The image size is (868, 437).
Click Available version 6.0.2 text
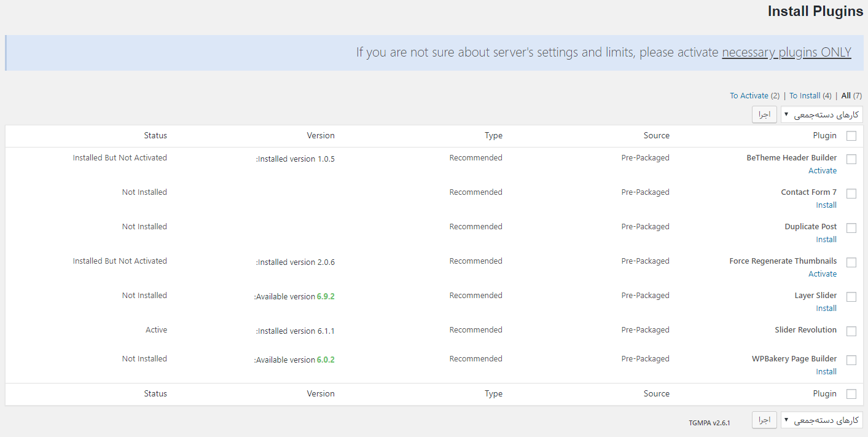coord(294,360)
